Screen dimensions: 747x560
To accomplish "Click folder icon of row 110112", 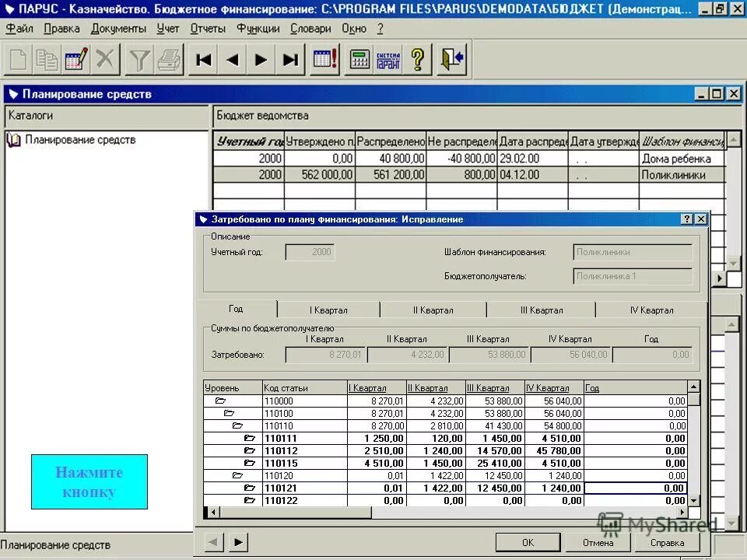I will tap(250, 450).
